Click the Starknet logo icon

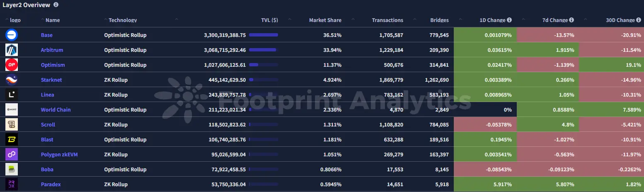click(11, 80)
